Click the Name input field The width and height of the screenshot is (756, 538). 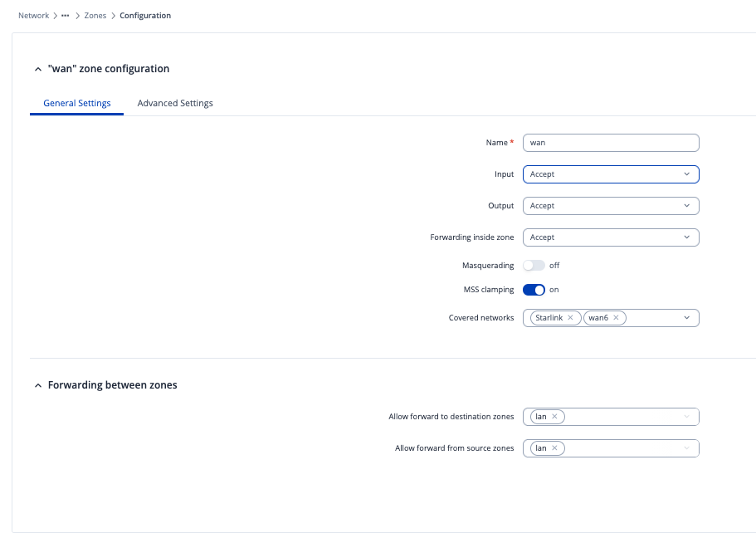pyautogui.click(x=611, y=143)
